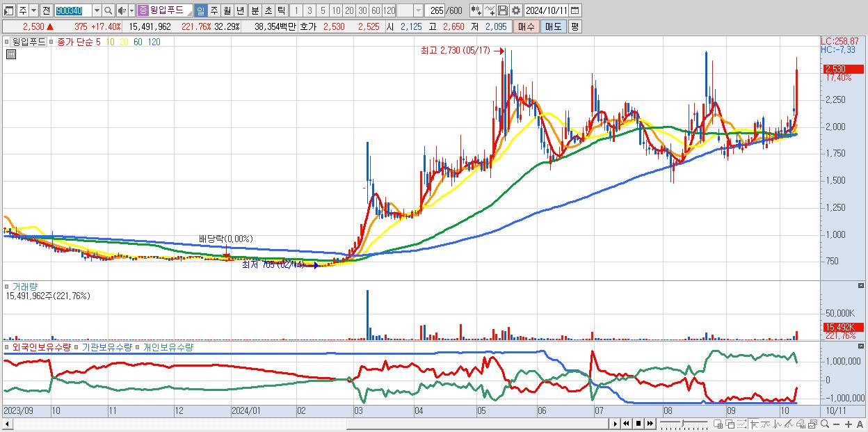
Task: Click the 매도 sell button
Action: 554,26
